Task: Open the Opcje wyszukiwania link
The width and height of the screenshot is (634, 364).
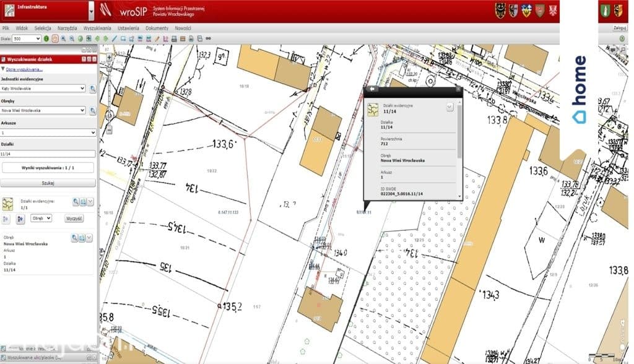Action: [x=24, y=69]
